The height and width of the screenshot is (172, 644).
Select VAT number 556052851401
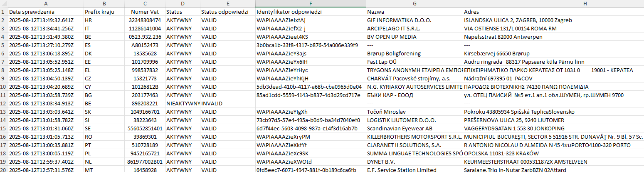tap(145, 128)
